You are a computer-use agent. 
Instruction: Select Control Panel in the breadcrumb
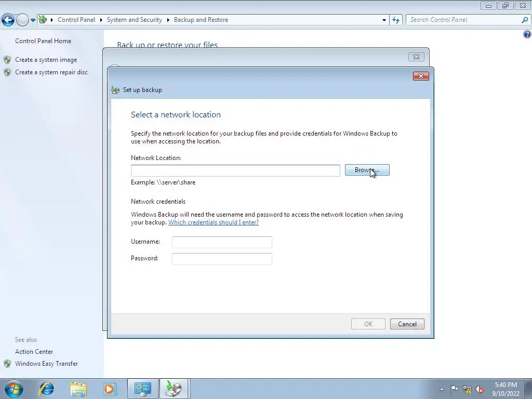pos(76,20)
